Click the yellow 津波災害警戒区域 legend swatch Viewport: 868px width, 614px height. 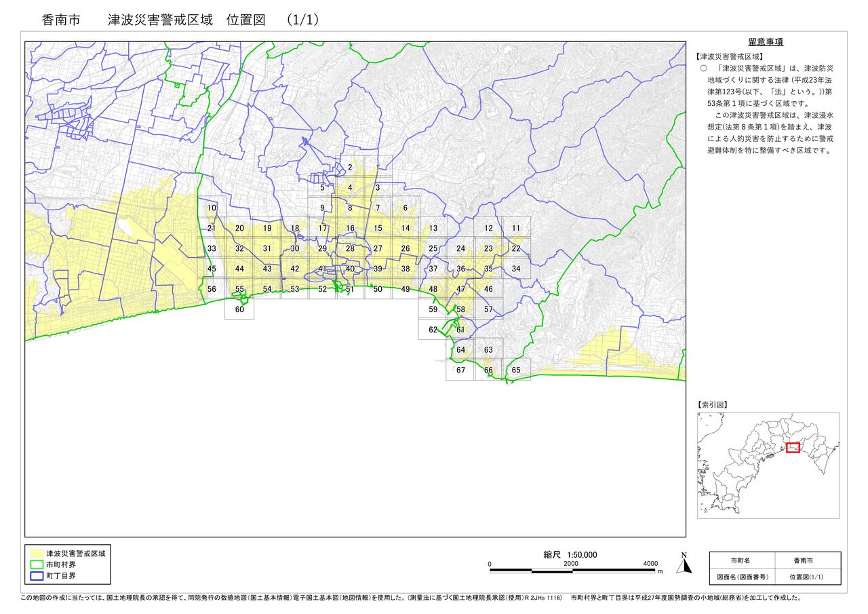click(x=37, y=554)
